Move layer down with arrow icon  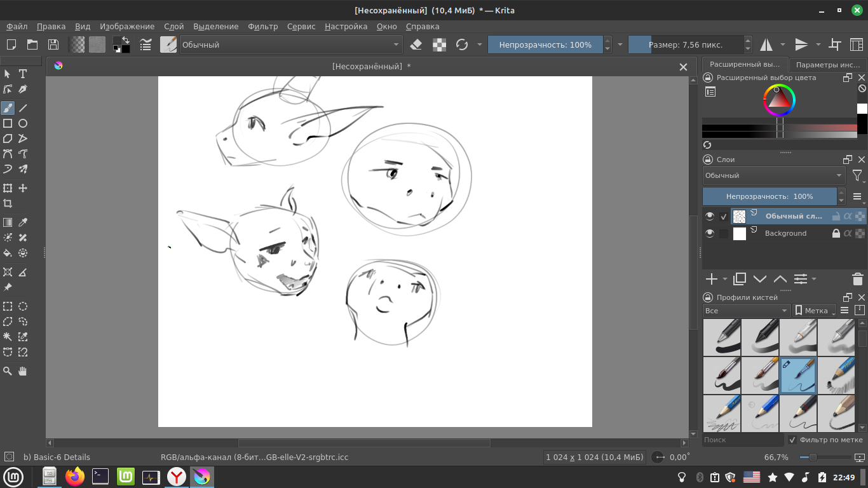click(x=760, y=279)
